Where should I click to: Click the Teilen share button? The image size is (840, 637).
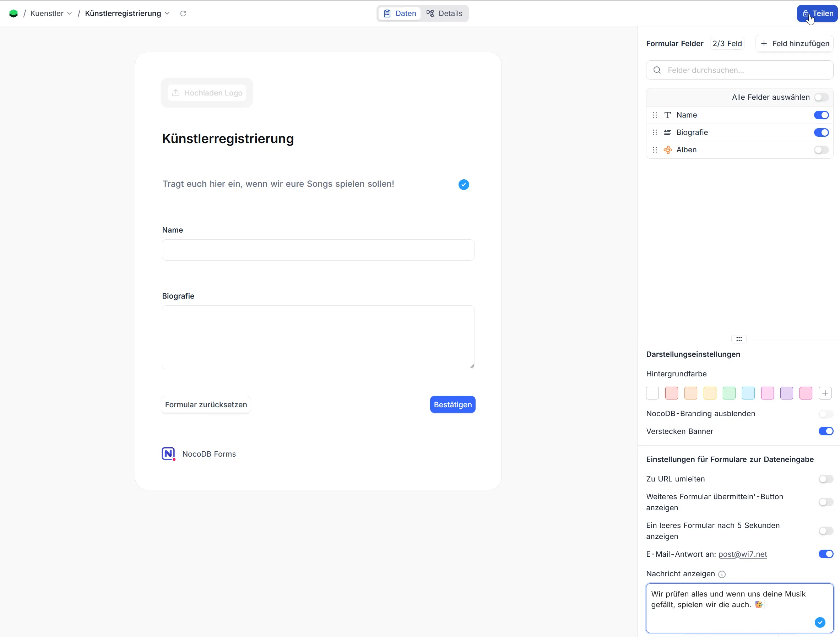[817, 13]
